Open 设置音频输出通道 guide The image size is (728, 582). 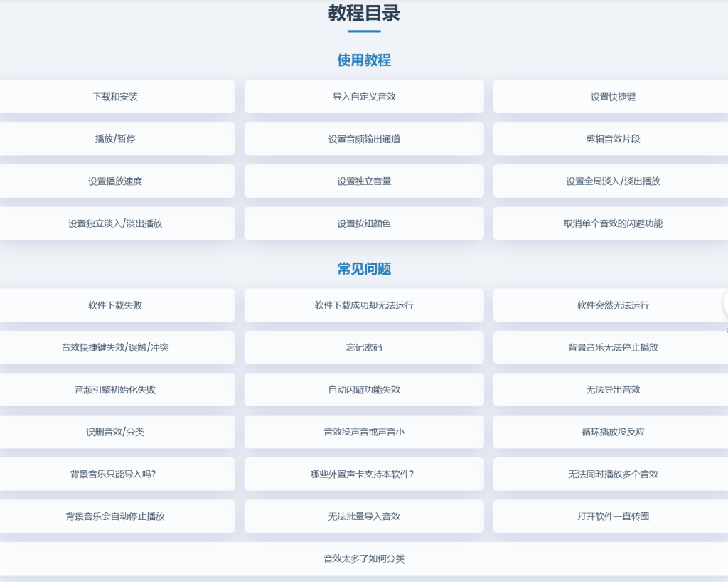click(x=364, y=139)
